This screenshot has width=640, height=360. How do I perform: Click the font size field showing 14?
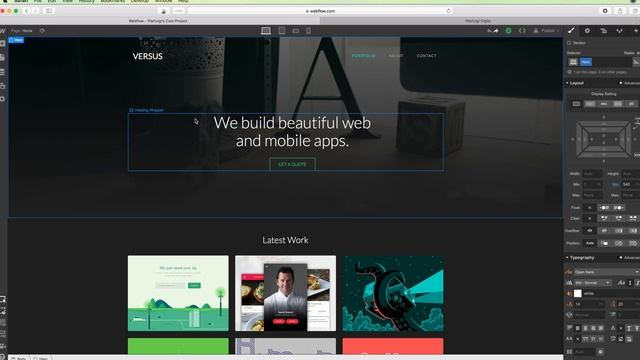pos(589,304)
